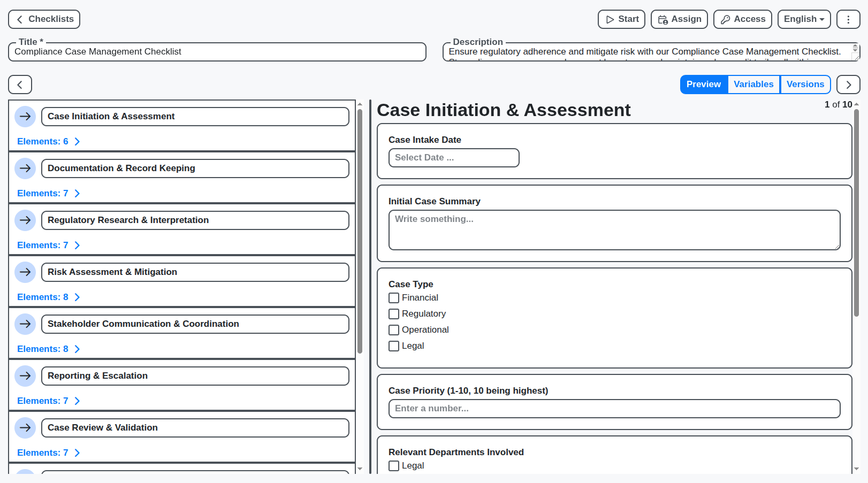Viewport: 868px width, 483px height.
Task: Go back to Checklists list
Action: 44,19
